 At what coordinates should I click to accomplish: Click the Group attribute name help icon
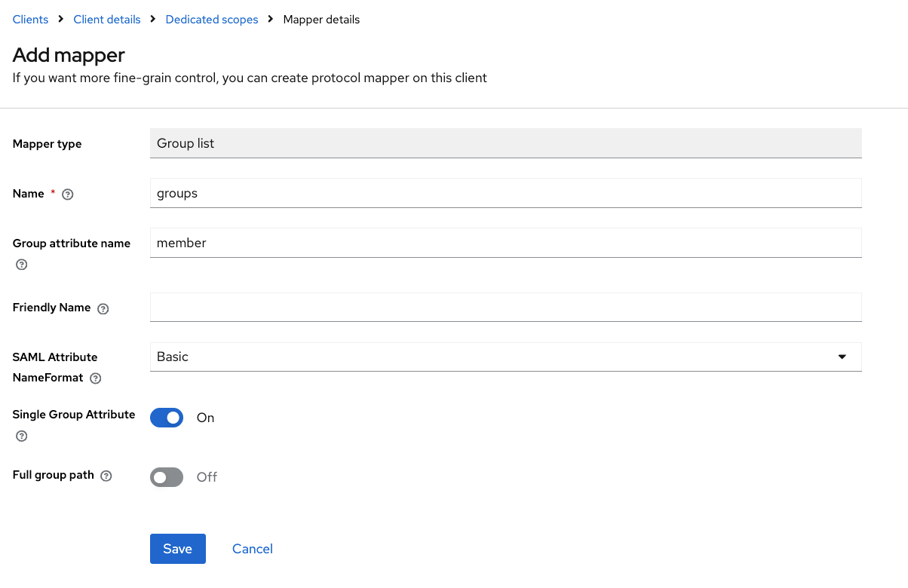[22, 265]
